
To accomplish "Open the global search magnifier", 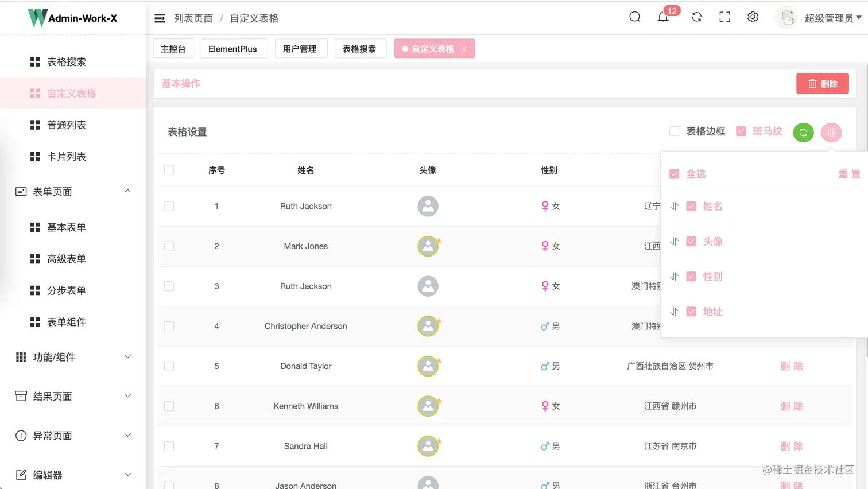I will 634,17.
